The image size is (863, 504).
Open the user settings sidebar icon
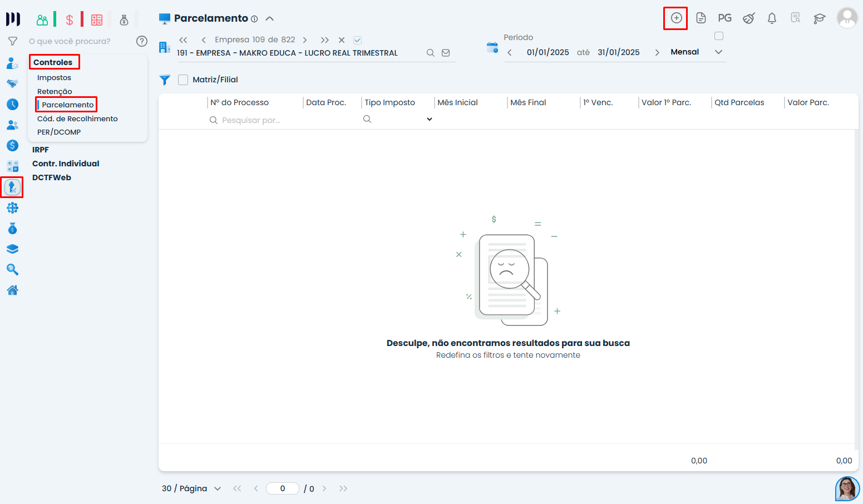pos(12,63)
